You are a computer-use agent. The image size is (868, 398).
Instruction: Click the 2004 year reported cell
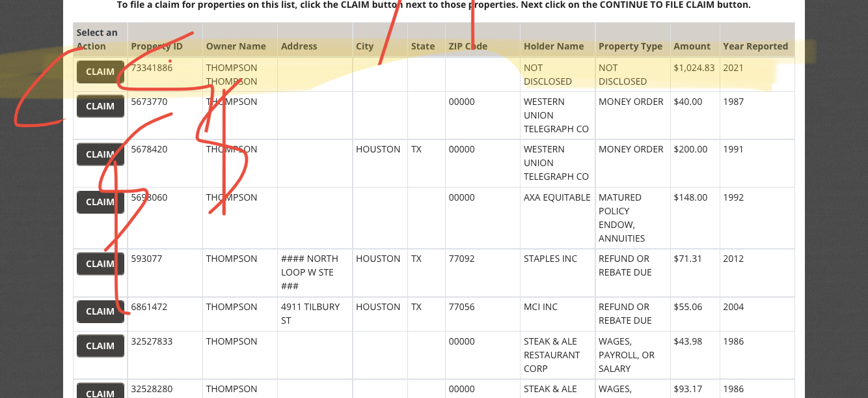[733, 307]
